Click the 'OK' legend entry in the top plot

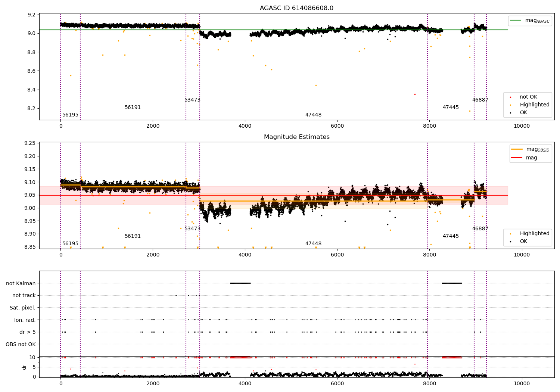tap(519, 113)
